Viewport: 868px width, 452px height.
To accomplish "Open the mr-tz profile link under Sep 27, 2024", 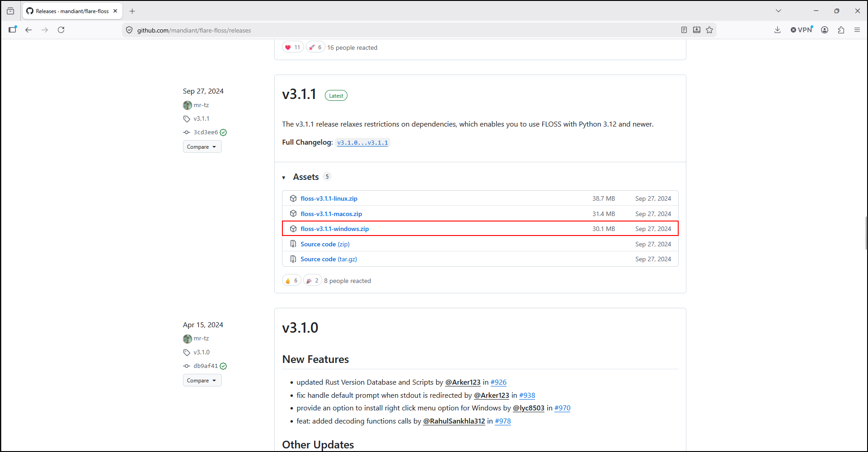I will (201, 105).
